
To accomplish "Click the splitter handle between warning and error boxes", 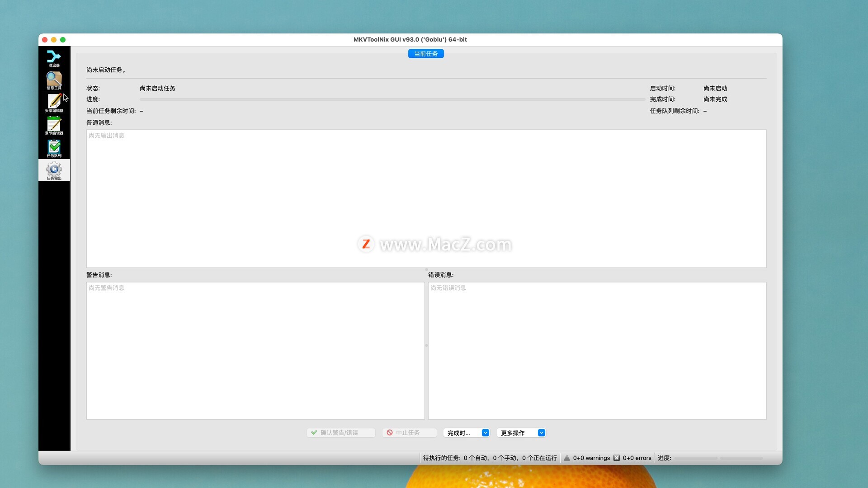I will click(x=426, y=345).
